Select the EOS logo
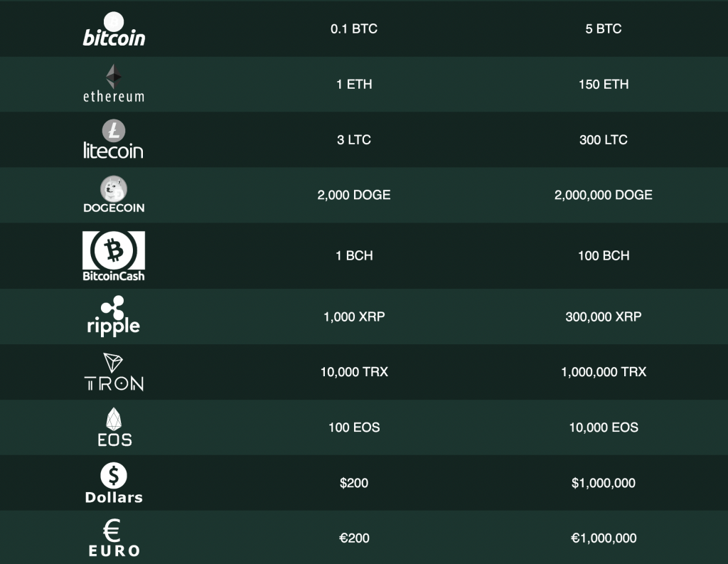 [114, 427]
